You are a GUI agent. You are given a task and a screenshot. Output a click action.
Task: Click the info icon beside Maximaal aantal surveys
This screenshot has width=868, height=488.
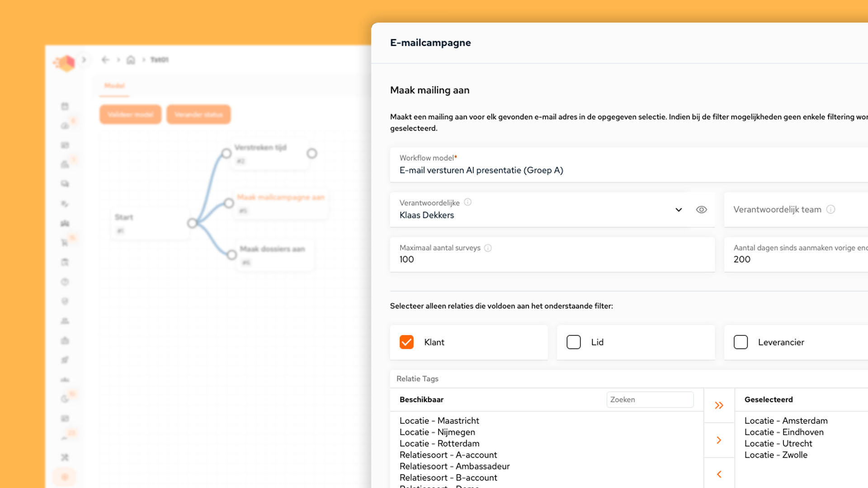(488, 248)
